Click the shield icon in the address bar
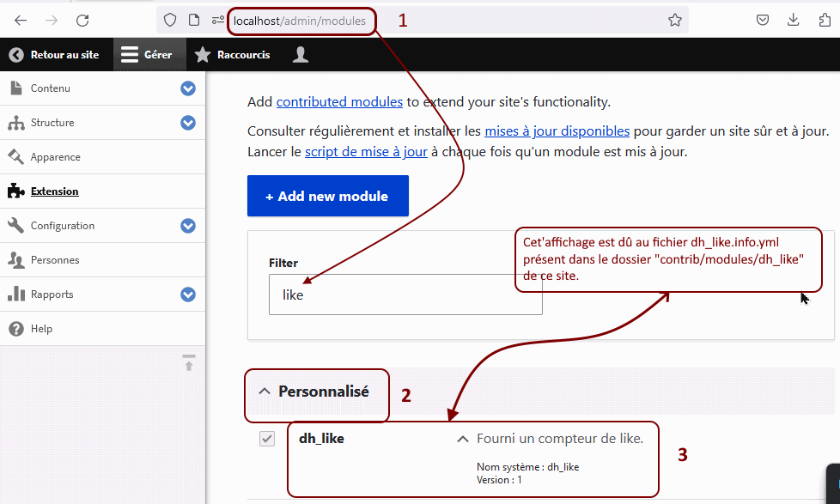 pos(170,19)
